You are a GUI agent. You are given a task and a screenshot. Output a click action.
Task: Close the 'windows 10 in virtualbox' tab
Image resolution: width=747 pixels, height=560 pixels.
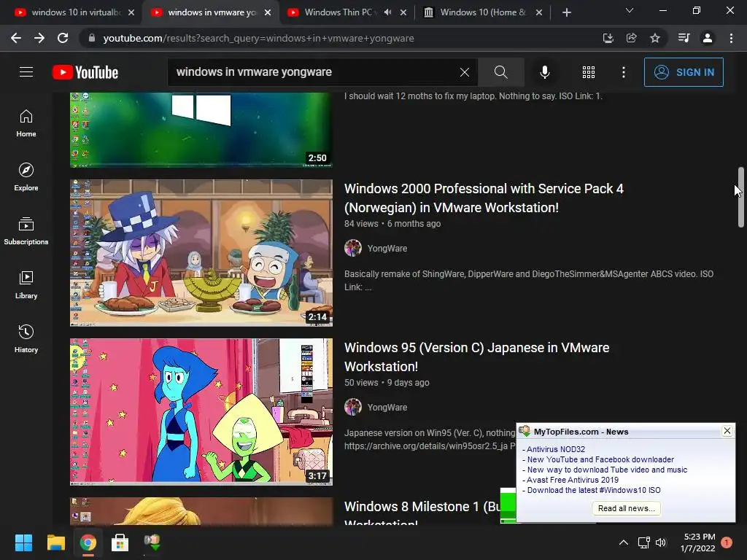click(131, 12)
